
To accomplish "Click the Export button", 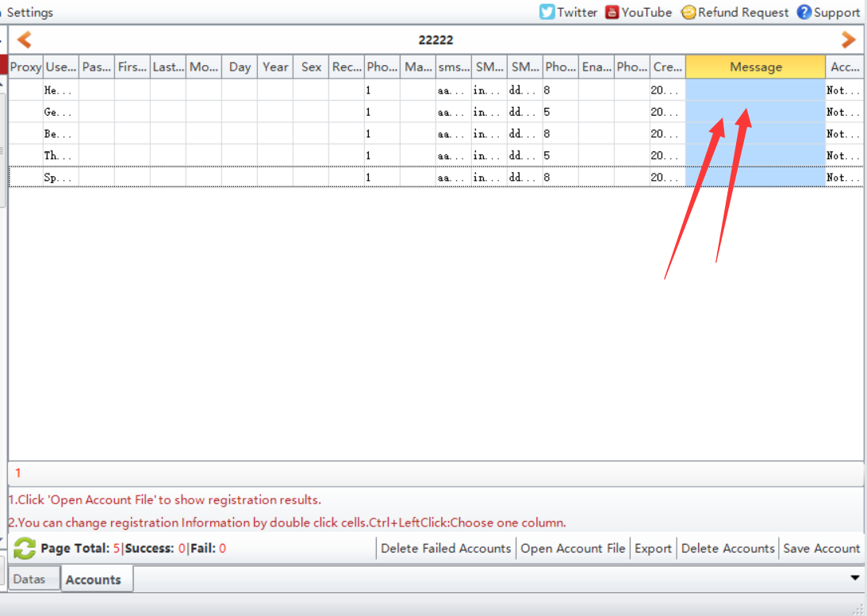I will point(653,548).
